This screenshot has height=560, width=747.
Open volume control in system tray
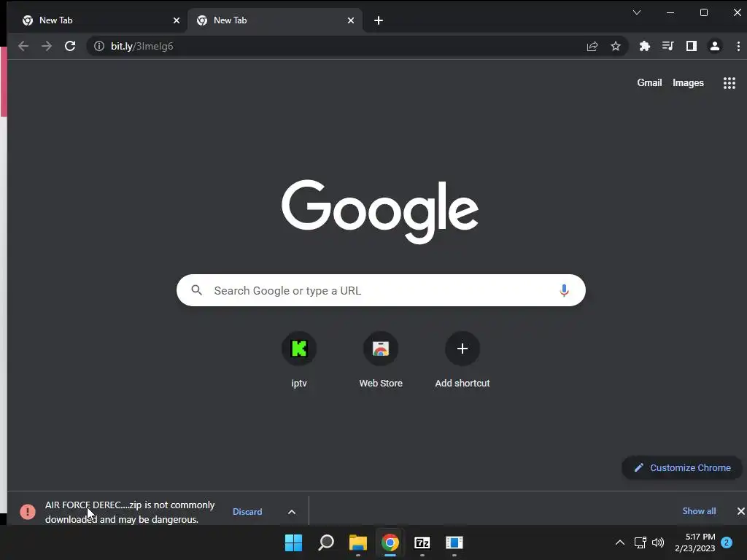click(x=658, y=542)
